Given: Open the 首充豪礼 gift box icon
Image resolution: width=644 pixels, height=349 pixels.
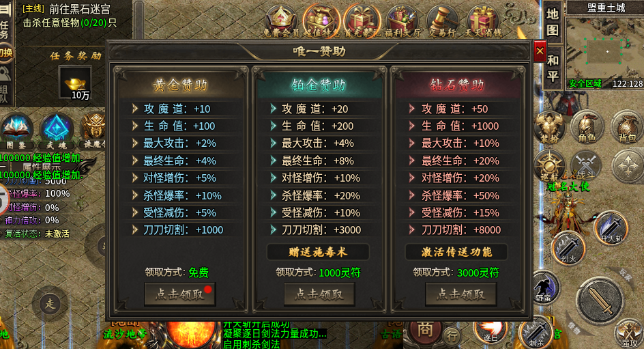Looking at the screenshot, I should click(362, 21).
